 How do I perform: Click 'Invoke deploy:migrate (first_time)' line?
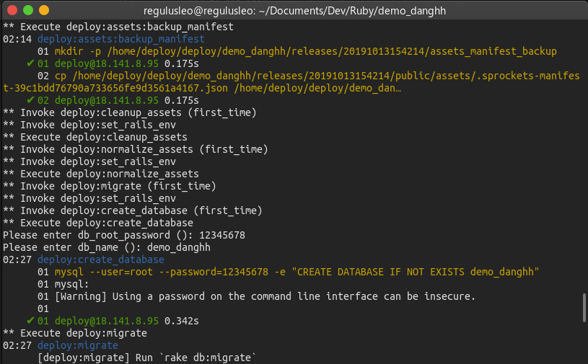(x=110, y=186)
